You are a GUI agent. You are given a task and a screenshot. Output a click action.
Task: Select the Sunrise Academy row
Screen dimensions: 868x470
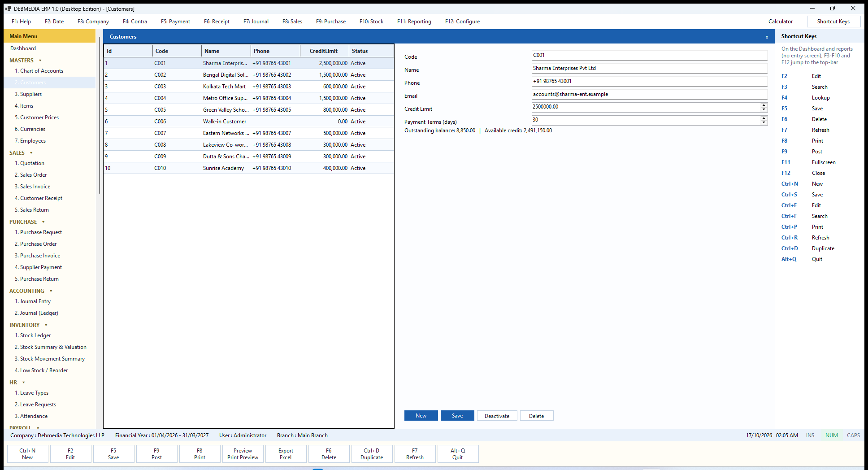[x=249, y=168]
